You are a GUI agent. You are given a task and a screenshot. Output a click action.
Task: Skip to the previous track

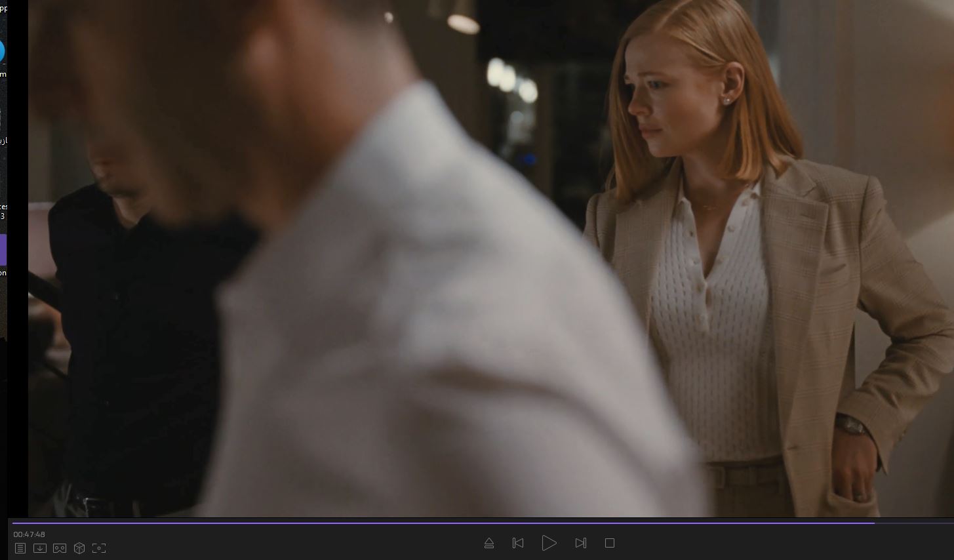point(518,543)
